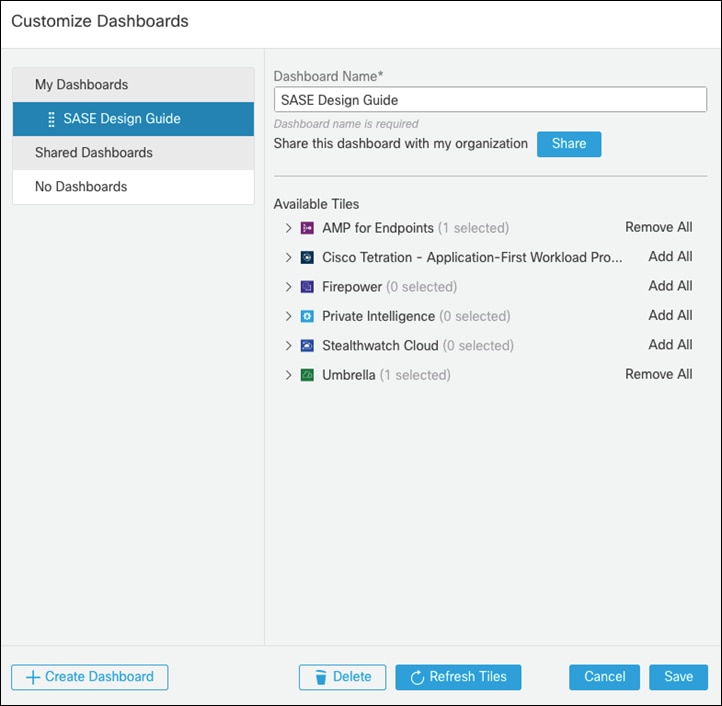Viewport: 722px width, 706px height.
Task: Click the Stealthwatch Cloud label
Action: click(x=380, y=345)
